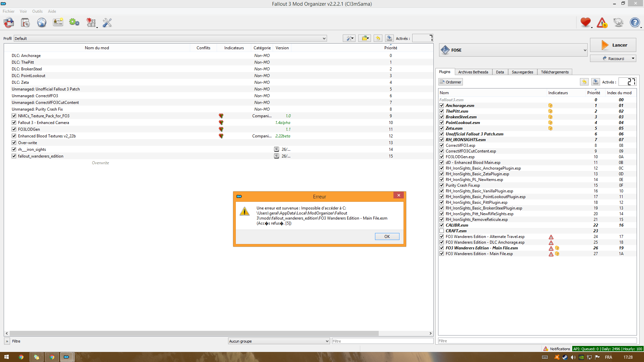
Task: Open the Fichier menu
Action: (x=8, y=11)
